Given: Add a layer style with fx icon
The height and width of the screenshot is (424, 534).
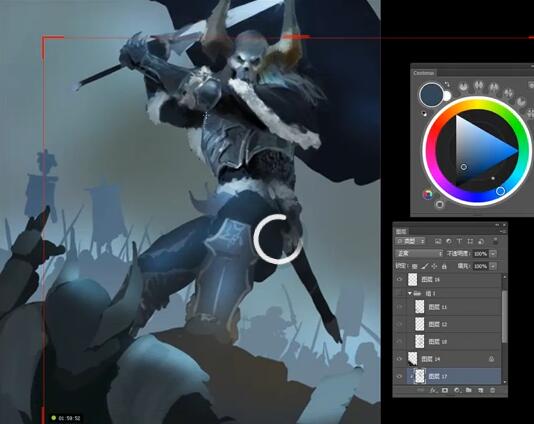Looking at the screenshot, I should tap(433, 390).
